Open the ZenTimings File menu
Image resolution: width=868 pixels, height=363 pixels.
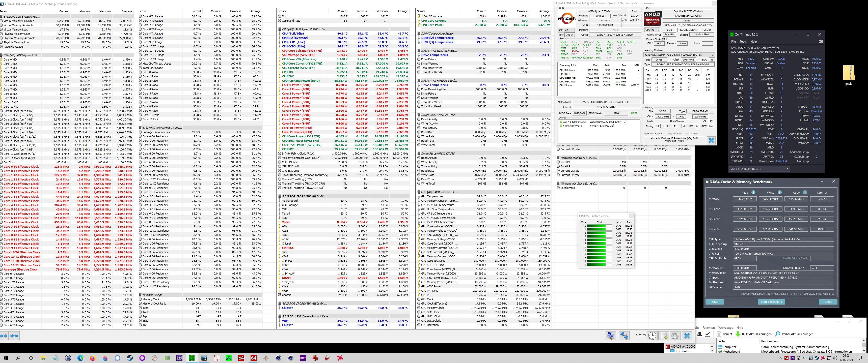[x=733, y=41]
